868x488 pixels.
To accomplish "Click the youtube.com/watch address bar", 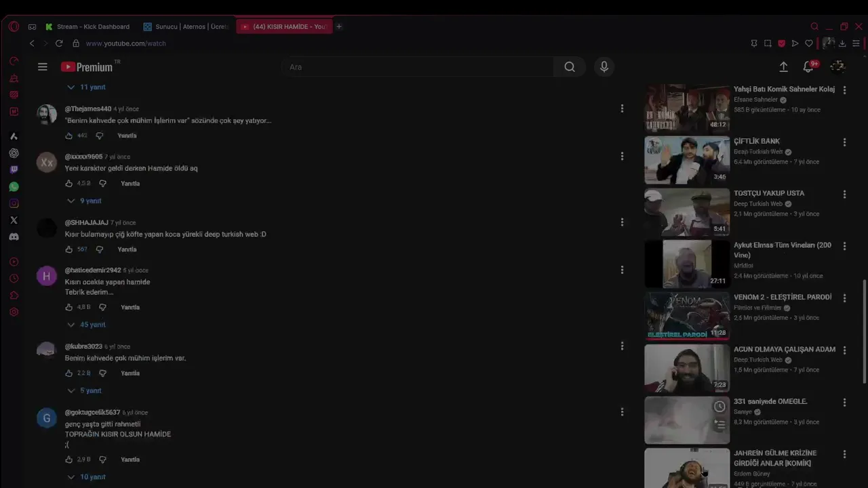I will (x=125, y=43).
